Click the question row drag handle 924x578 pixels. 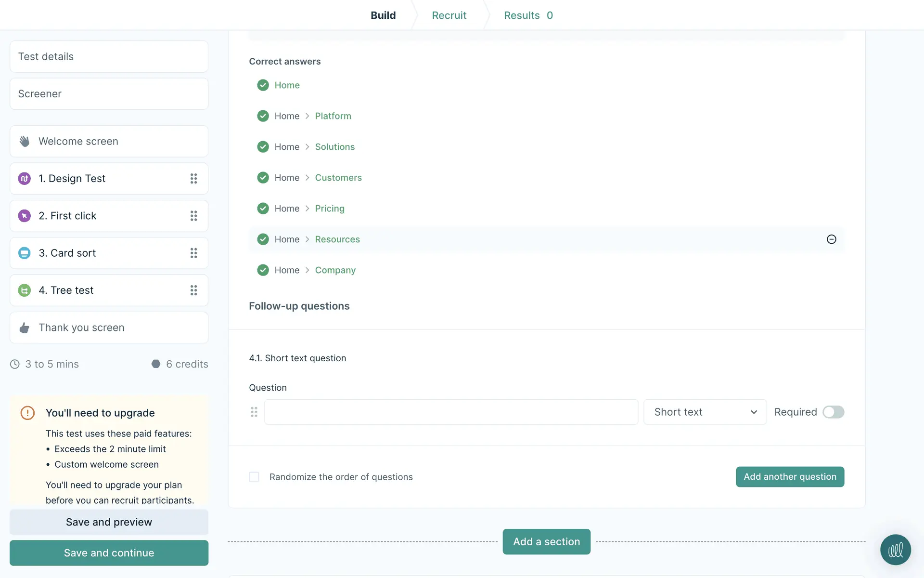tap(254, 412)
